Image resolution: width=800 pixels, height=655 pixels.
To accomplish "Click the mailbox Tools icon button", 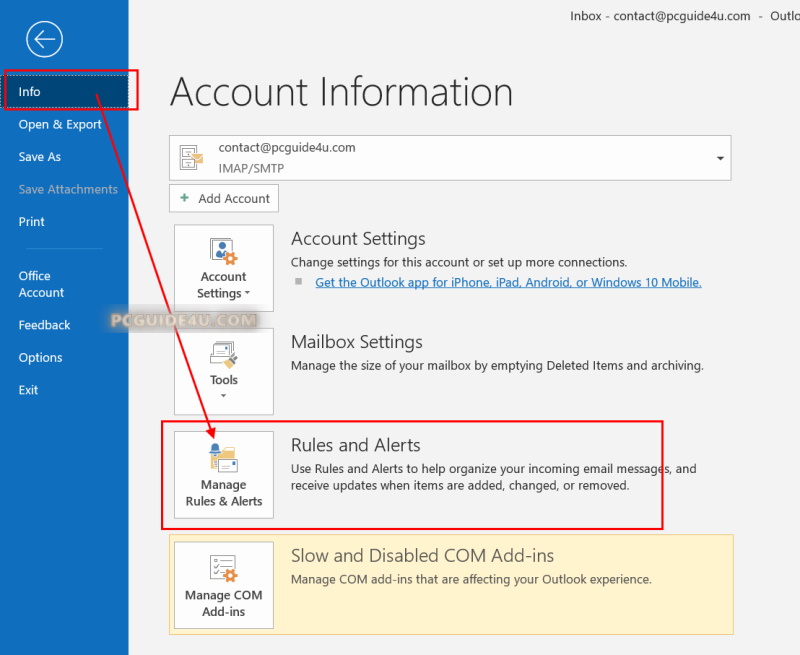I will (x=223, y=355).
